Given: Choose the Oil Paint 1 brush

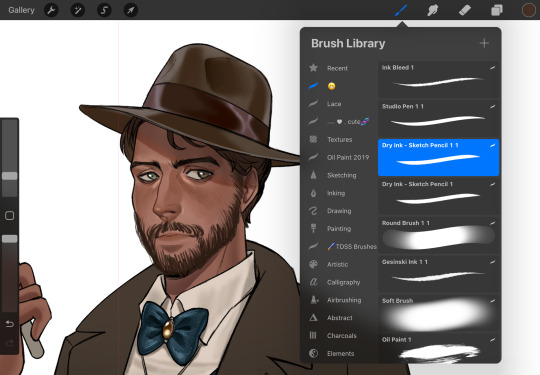Looking at the screenshot, I should [x=438, y=348].
